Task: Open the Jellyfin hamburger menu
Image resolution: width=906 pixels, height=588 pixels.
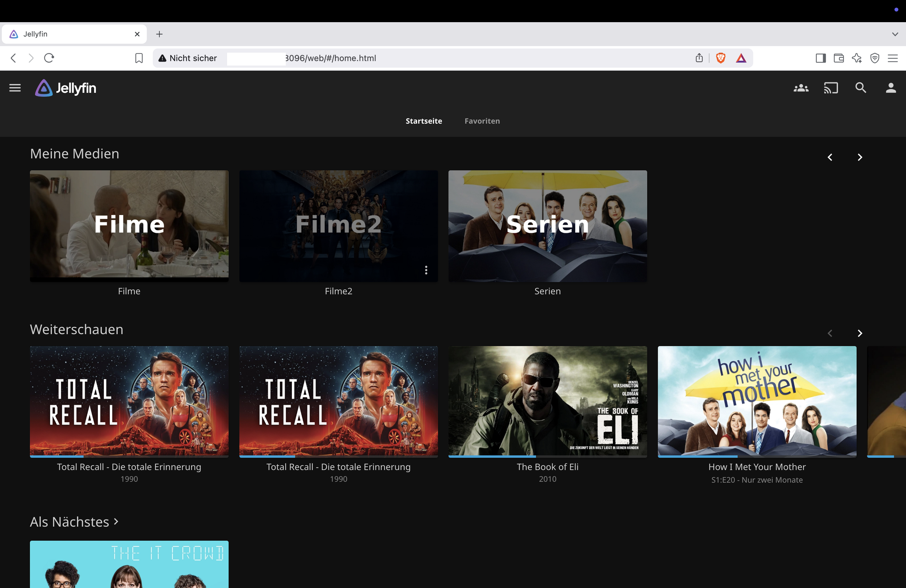Action: 15,88
